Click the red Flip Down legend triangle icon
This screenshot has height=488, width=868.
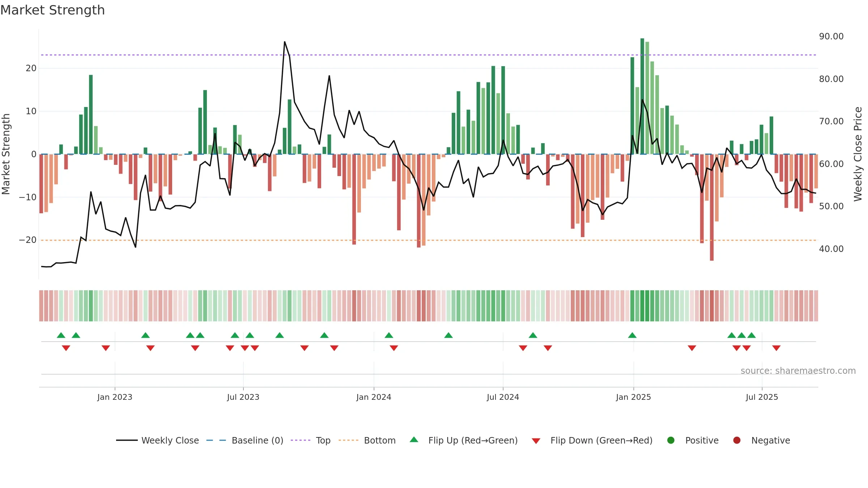coord(536,441)
